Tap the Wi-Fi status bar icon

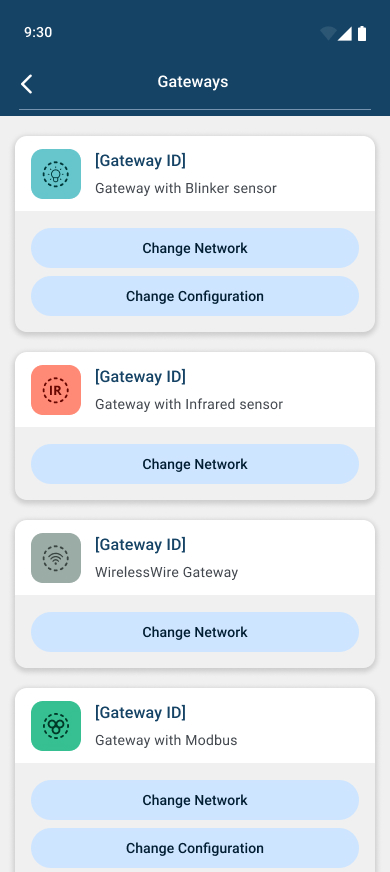[x=328, y=33]
